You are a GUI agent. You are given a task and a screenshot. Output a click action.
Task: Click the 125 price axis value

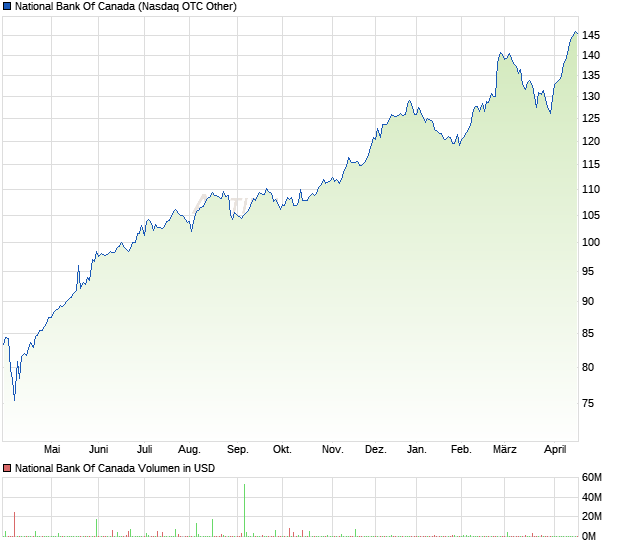[591, 118]
